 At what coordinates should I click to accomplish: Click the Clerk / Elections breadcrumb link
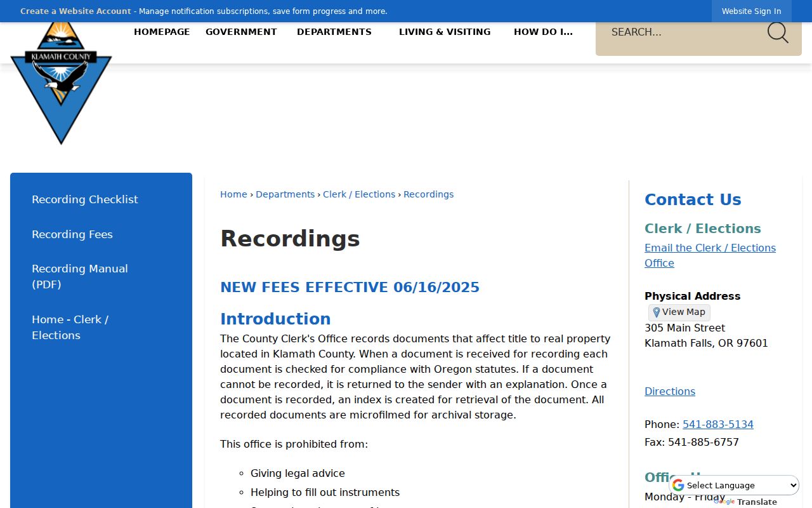tap(359, 194)
